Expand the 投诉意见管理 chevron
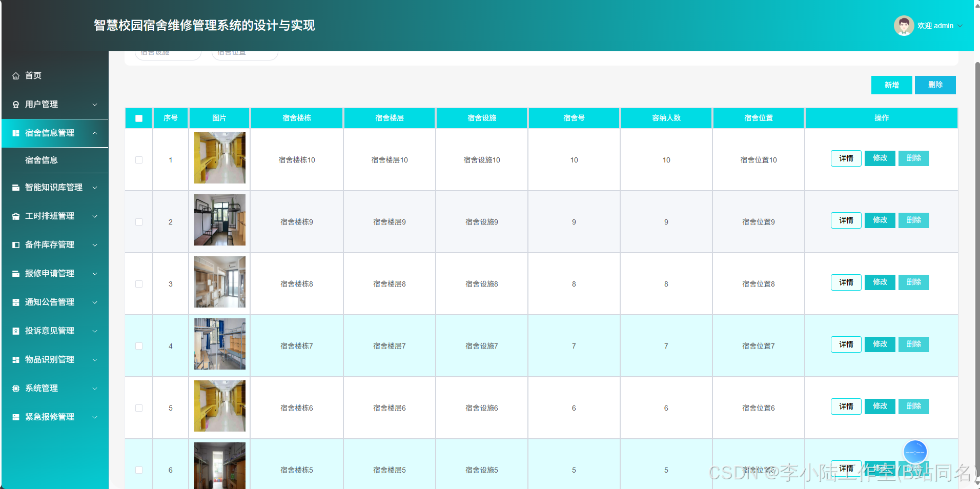Viewport: 980px width, 489px height. tap(95, 331)
